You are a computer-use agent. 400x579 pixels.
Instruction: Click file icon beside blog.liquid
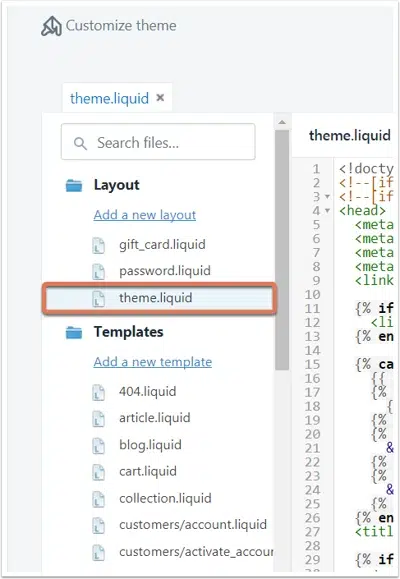[x=98, y=446]
